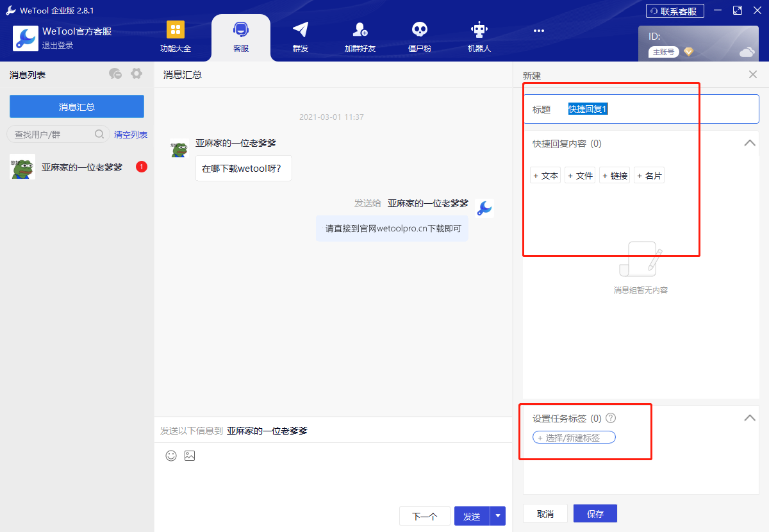
Task: Collapse the 设置任务标签 section
Action: [x=750, y=418]
